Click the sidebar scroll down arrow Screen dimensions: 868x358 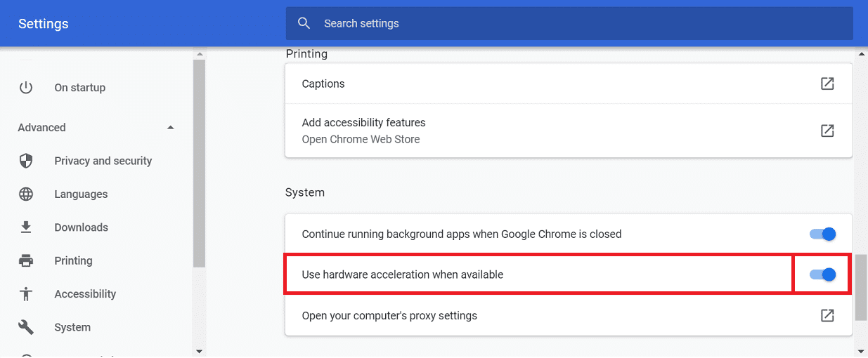(x=199, y=351)
